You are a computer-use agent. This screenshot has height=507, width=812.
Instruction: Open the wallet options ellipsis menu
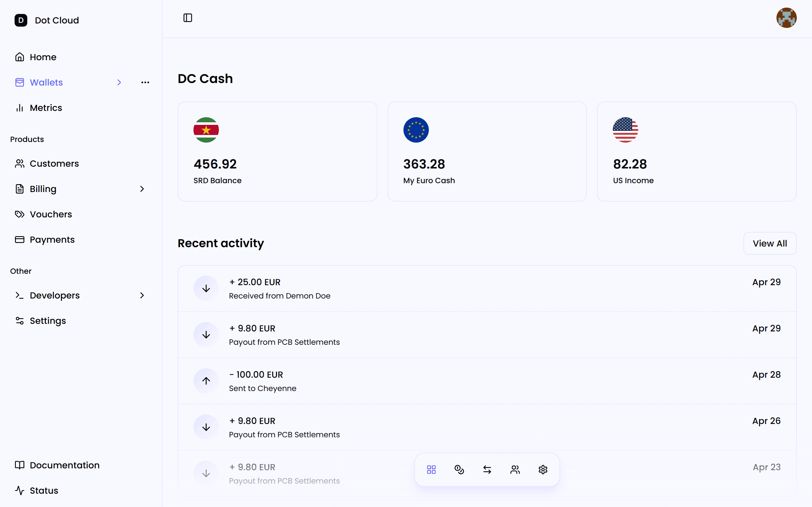click(145, 82)
